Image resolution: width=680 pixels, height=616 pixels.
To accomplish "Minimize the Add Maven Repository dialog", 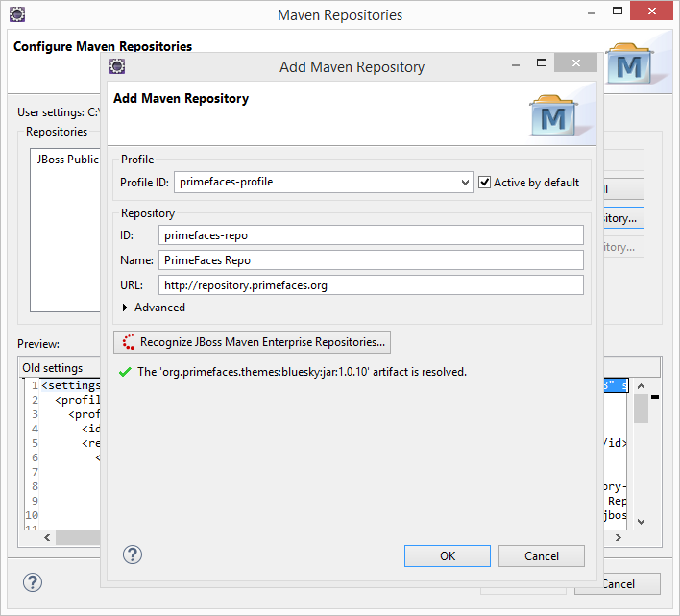I will [516, 65].
